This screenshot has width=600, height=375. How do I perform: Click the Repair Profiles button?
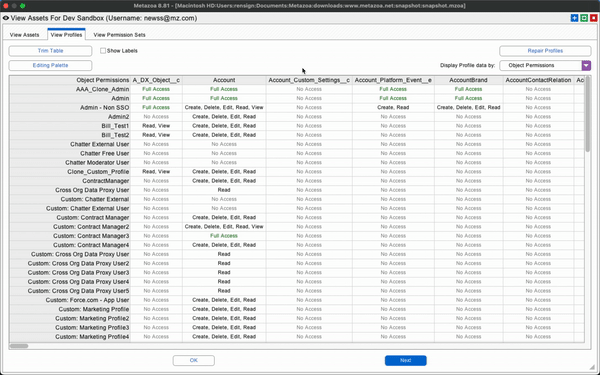(545, 51)
